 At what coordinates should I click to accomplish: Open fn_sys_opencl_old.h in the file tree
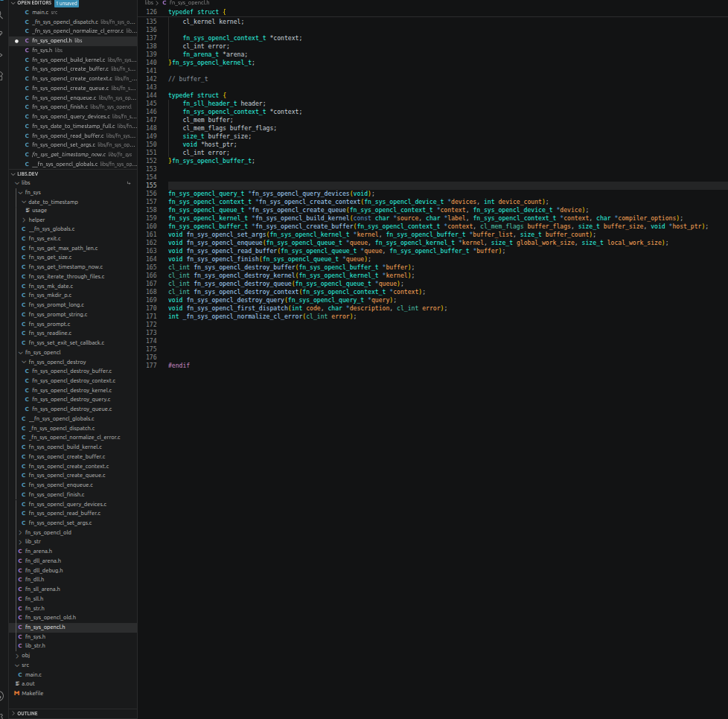click(x=50, y=618)
